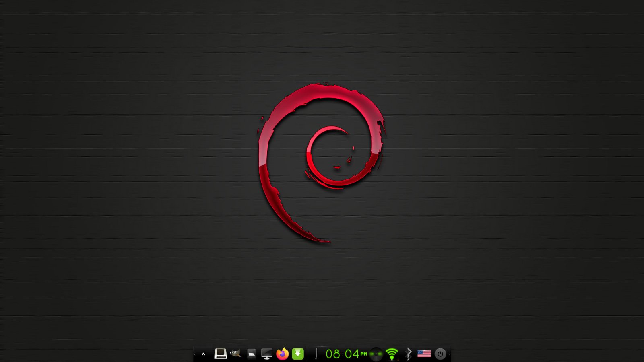Open the green Wi-Fi network indicator
Image resolution: width=644 pixels, height=362 pixels.
392,354
